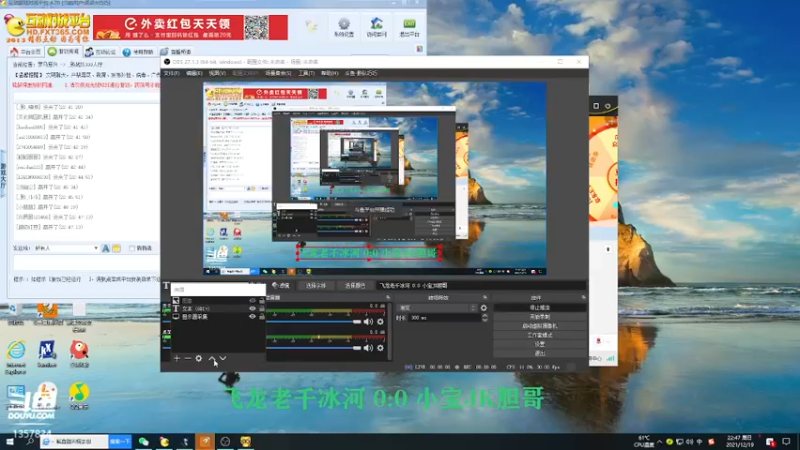Mute first mixer channel speaker
Screen dimensions: 800x450
point(368,322)
